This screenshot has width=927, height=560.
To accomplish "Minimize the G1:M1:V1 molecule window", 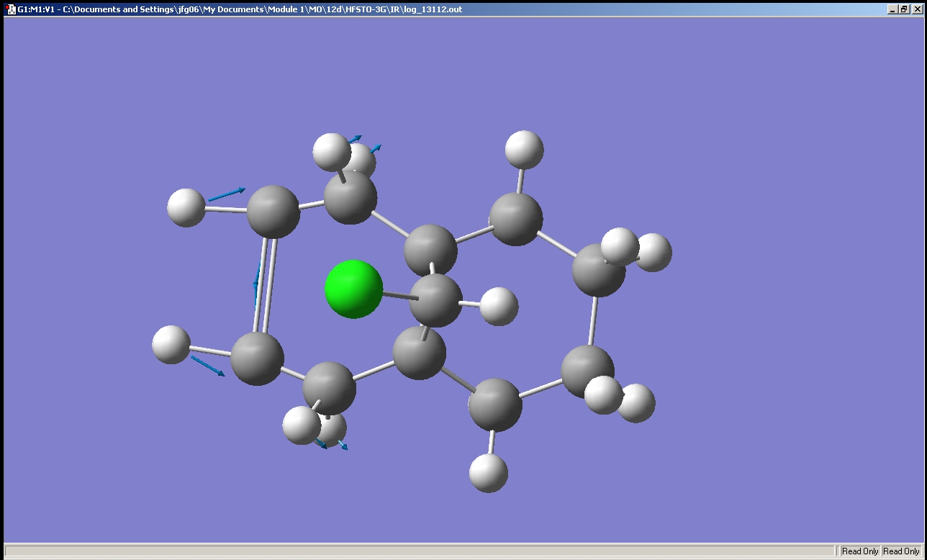I will [x=892, y=9].
